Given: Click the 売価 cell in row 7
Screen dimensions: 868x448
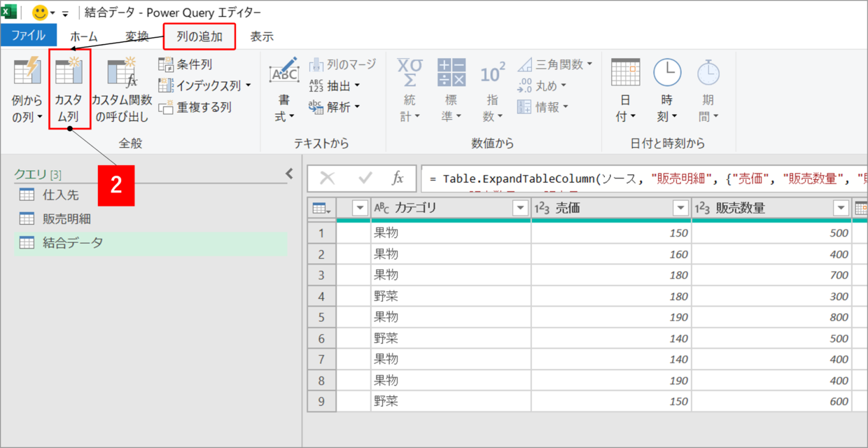Looking at the screenshot, I should click(x=611, y=359).
